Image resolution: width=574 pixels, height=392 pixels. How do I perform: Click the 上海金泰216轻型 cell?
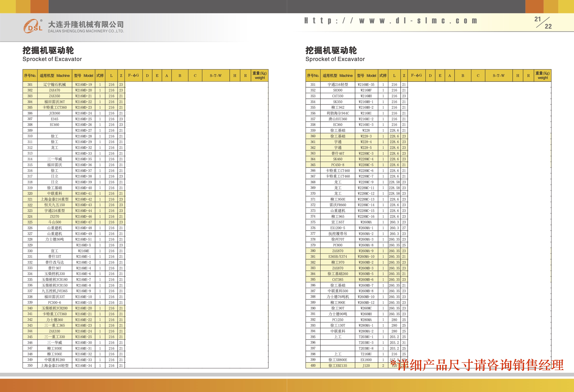55,366
